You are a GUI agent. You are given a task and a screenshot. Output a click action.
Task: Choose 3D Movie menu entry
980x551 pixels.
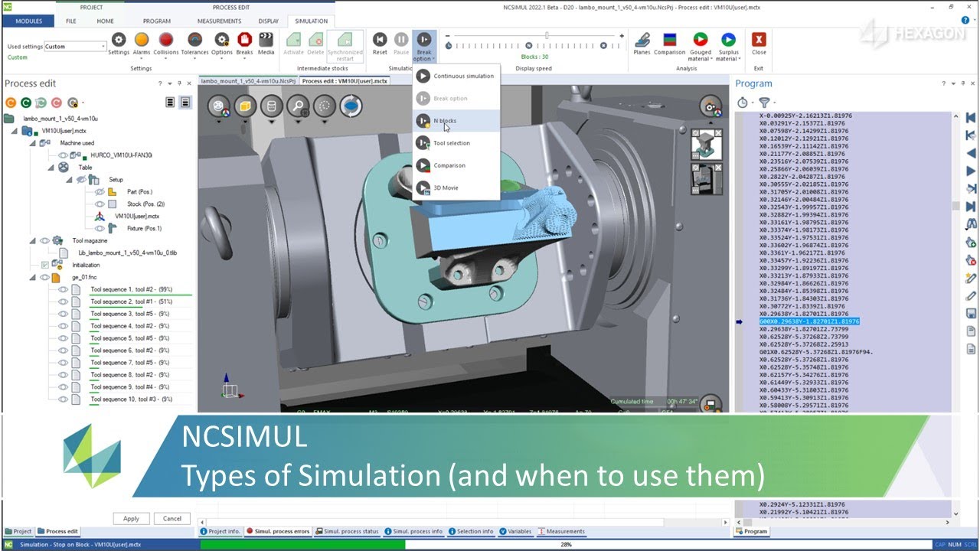456,187
